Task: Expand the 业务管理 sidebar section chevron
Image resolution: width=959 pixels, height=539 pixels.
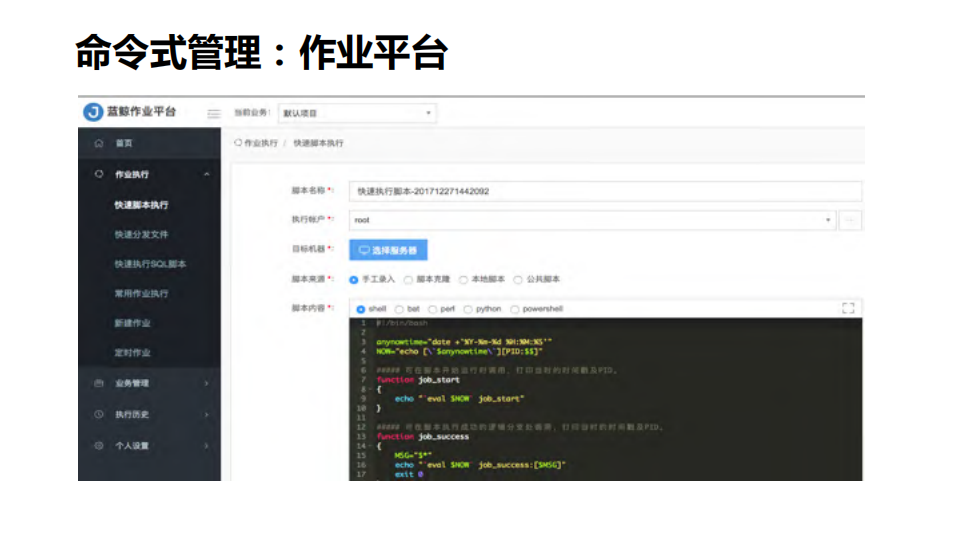Action: click(207, 384)
